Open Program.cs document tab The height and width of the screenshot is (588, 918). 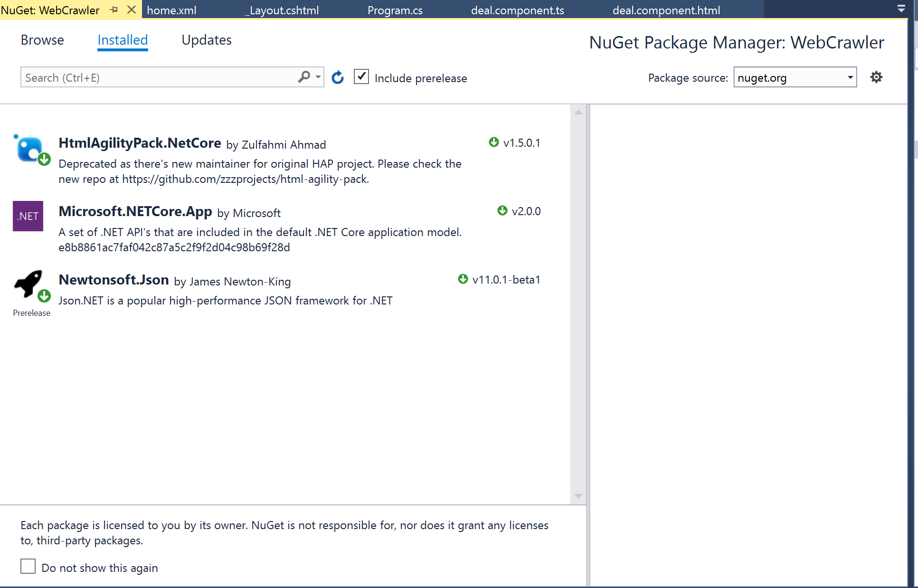point(395,10)
